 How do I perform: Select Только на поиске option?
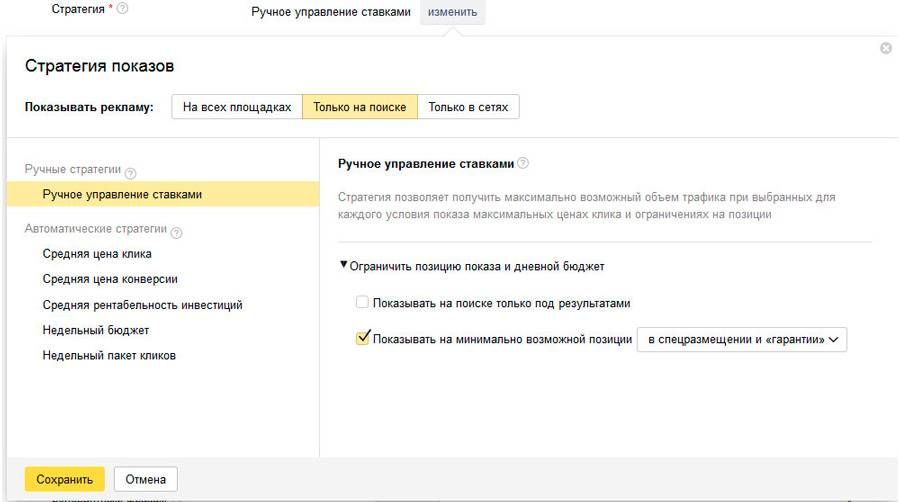(x=360, y=107)
